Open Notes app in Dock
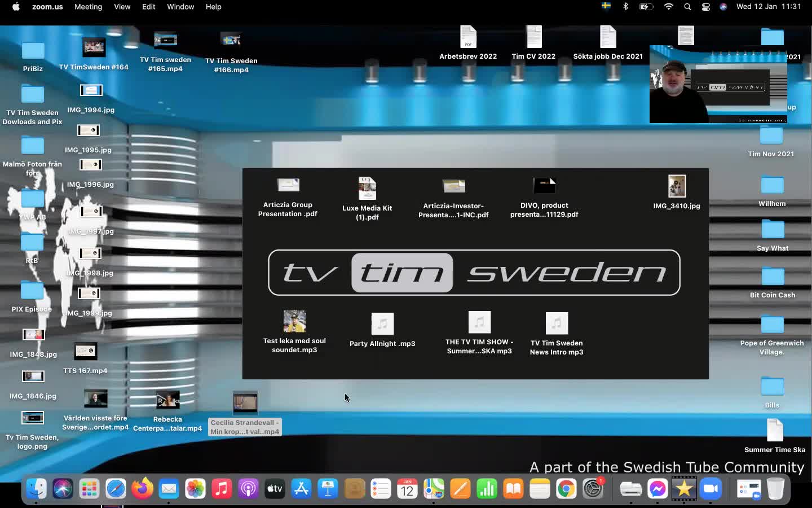The height and width of the screenshot is (508, 812). tap(540, 489)
